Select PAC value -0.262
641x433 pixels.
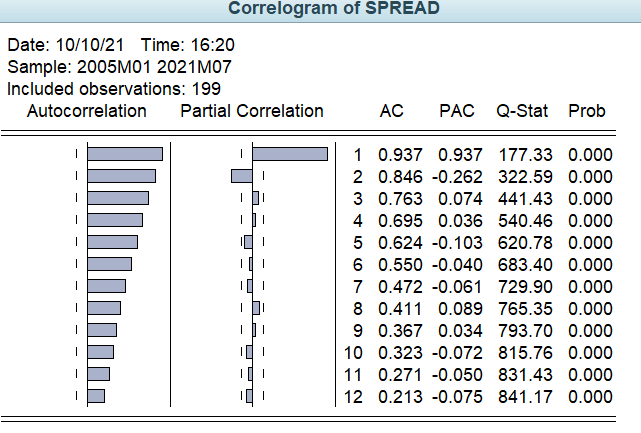(457, 177)
